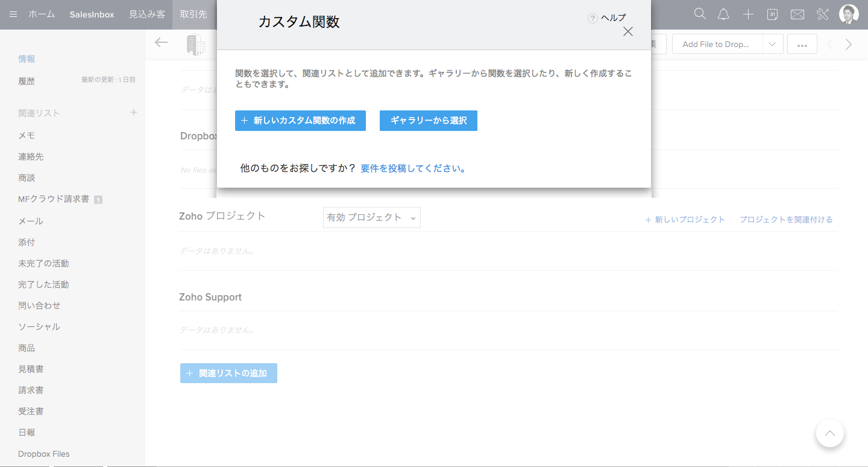Image resolution: width=868 pixels, height=467 pixels.
Task: Open the notifications bell icon
Action: coord(724,14)
